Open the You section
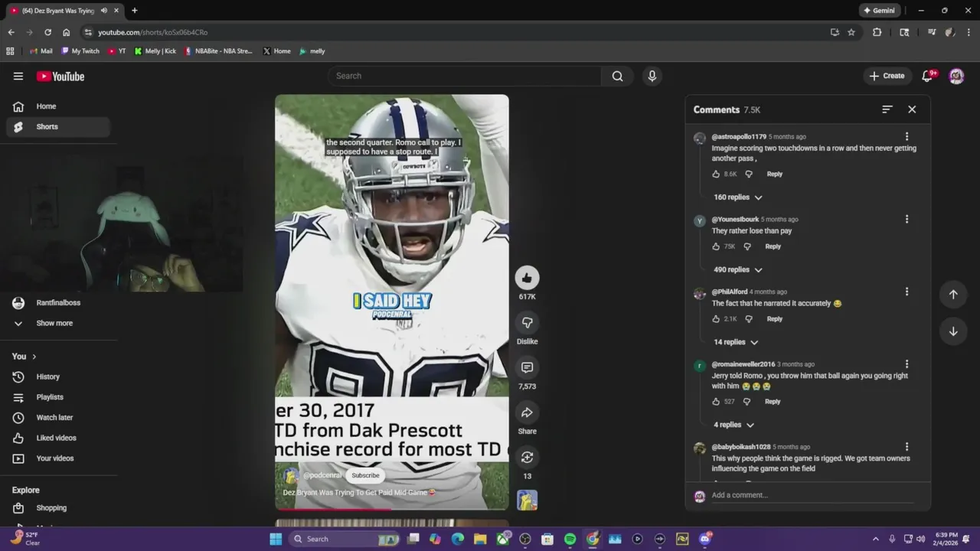 24,357
